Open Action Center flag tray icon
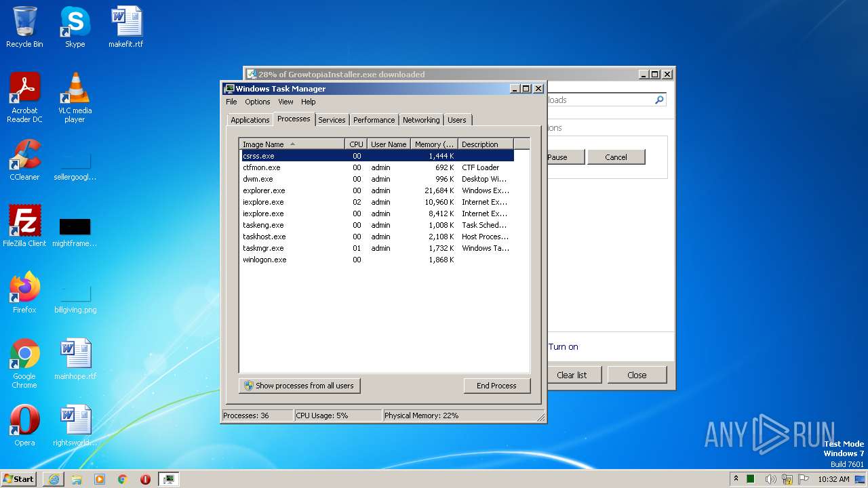The height and width of the screenshot is (488, 868). point(804,479)
